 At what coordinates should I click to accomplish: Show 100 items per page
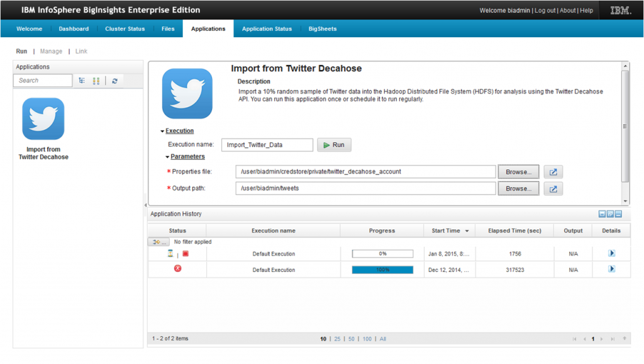tap(367, 339)
